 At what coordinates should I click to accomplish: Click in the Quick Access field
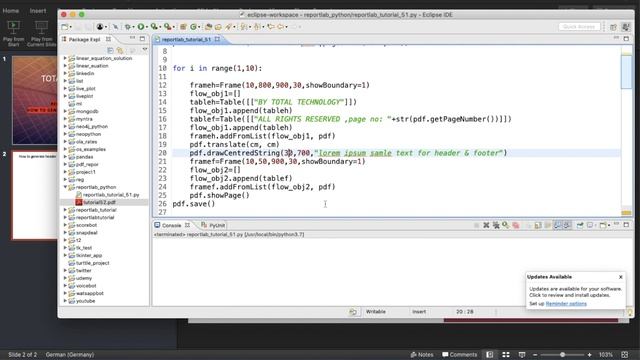pos(579,27)
